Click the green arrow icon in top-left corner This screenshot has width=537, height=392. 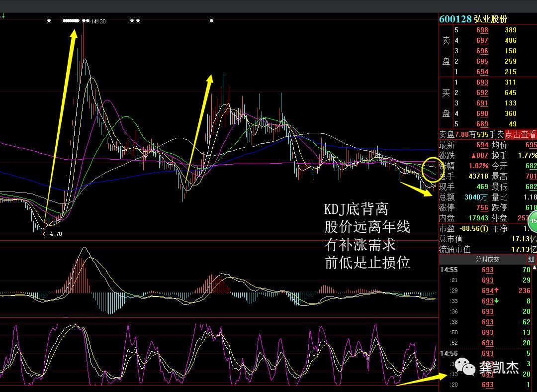[3, 15]
